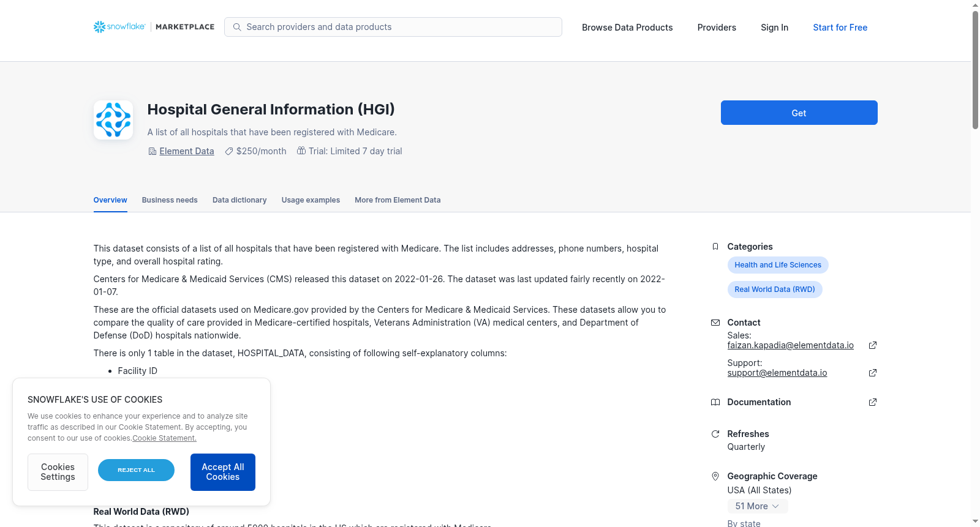Image resolution: width=980 pixels, height=527 pixels.
Task: Click the blue Get button
Action: 799,113
